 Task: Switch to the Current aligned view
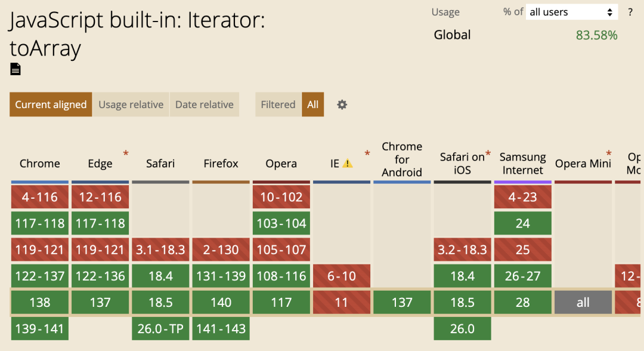click(51, 104)
